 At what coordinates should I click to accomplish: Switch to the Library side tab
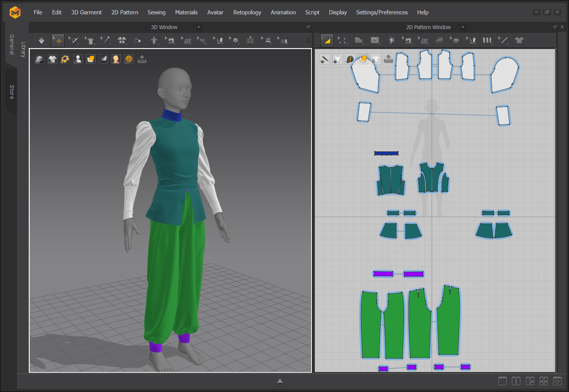point(23,49)
